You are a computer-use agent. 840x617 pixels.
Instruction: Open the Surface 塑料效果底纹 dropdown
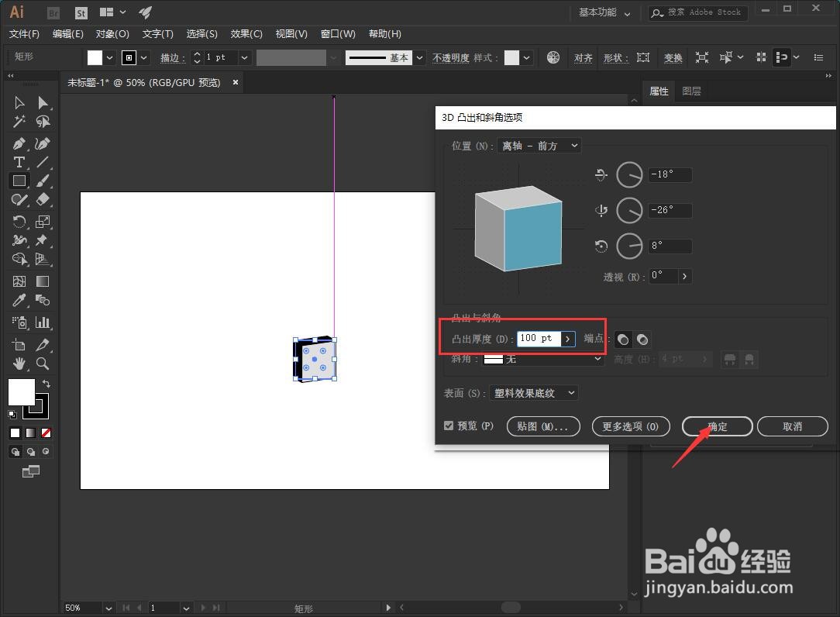pos(534,393)
